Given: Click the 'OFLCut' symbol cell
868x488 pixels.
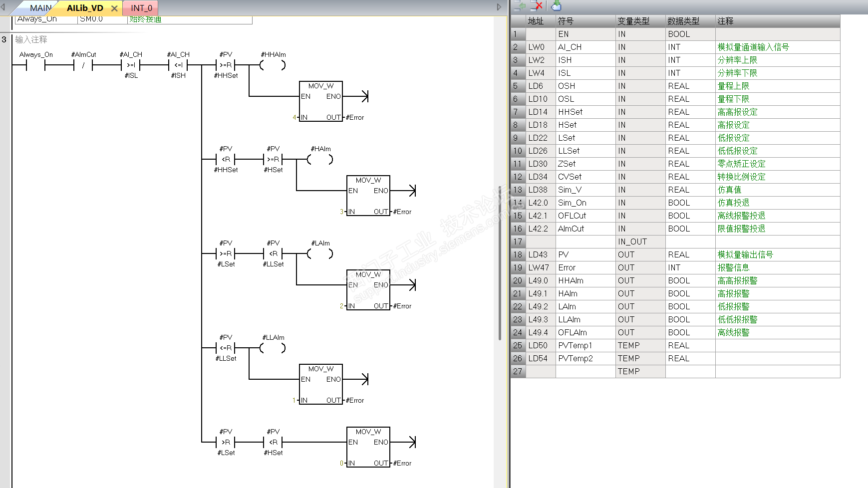Looking at the screenshot, I should click(x=585, y=216).
